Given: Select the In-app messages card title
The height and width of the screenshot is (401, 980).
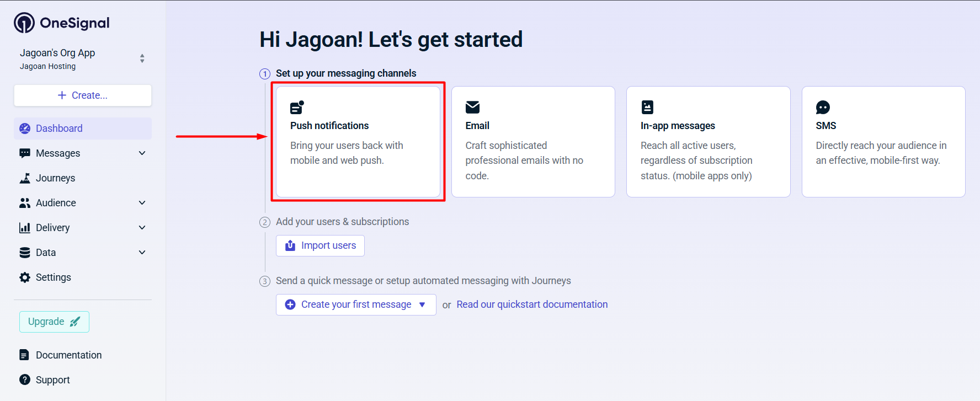Looking at the screenshot, I should (678, 126).
